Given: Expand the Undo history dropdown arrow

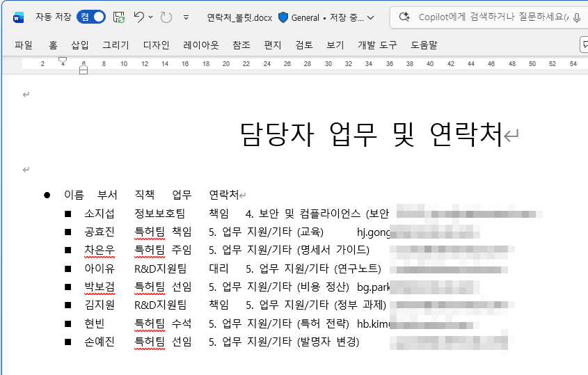Looking at the screenshot, I should (151, 17).
